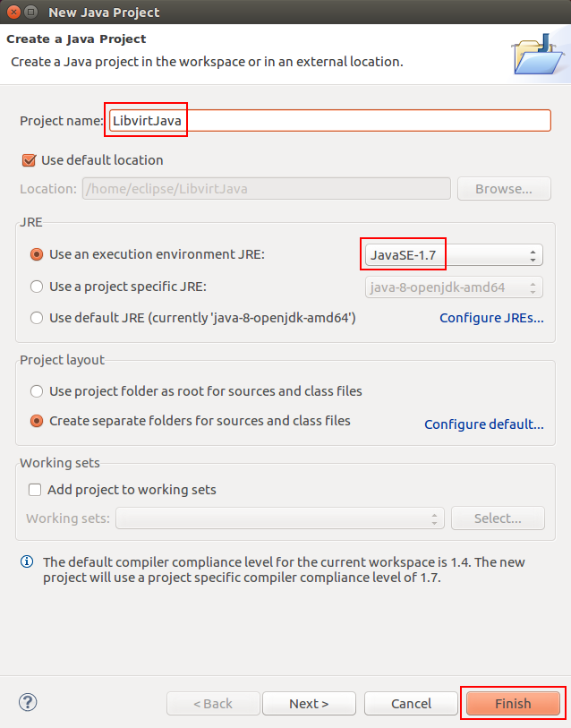Close the New Java Project dialog window

point(14,12)
